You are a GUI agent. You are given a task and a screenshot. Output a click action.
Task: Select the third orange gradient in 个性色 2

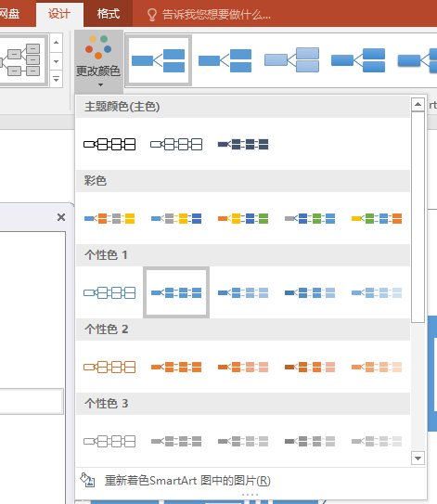pyautogui.click(x=243, y=367)
